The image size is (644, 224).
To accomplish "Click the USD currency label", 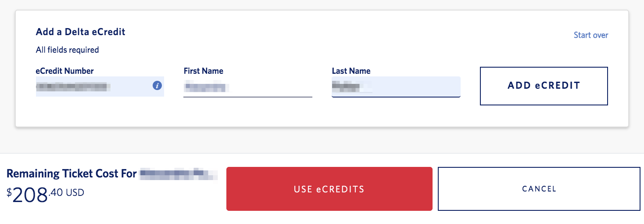I will click(75, 192).
